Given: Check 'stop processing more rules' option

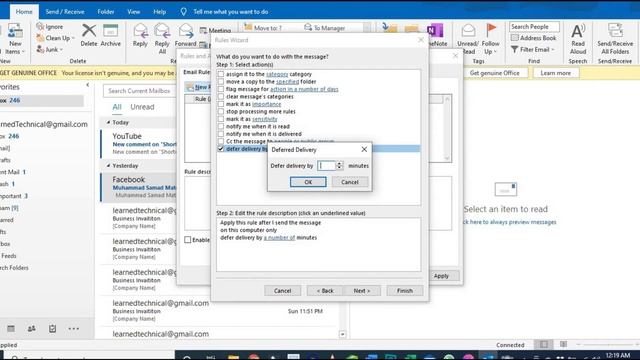Looking at the screenshot, I should pos(221,111).
